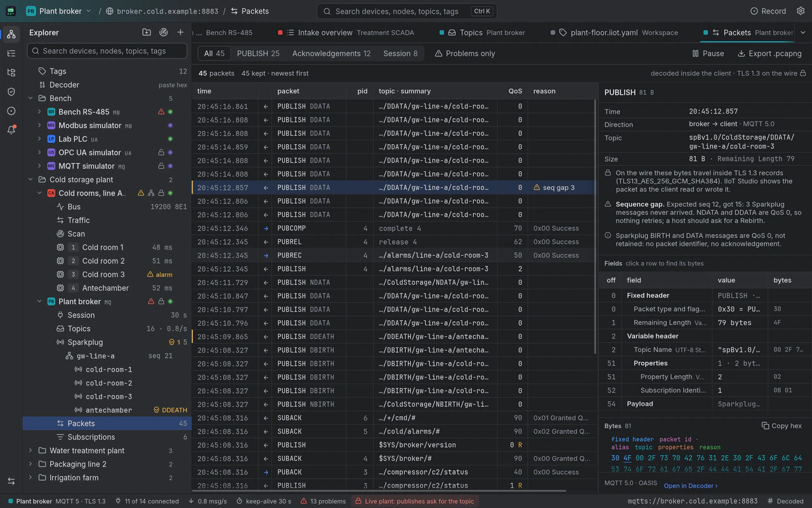
Task: Click the Explorer search field
Action: [x=107, y=51]
